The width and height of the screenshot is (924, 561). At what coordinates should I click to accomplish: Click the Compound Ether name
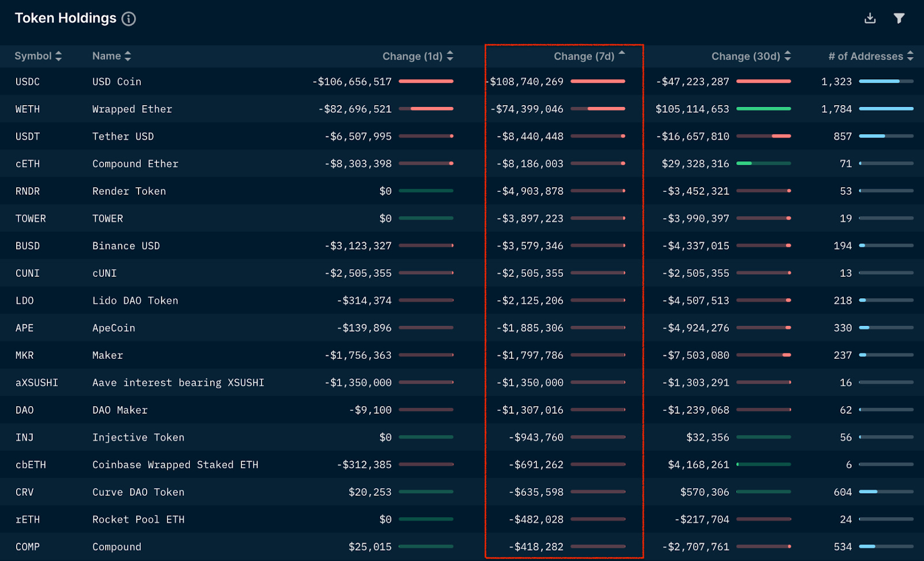(x=135, y=164)
